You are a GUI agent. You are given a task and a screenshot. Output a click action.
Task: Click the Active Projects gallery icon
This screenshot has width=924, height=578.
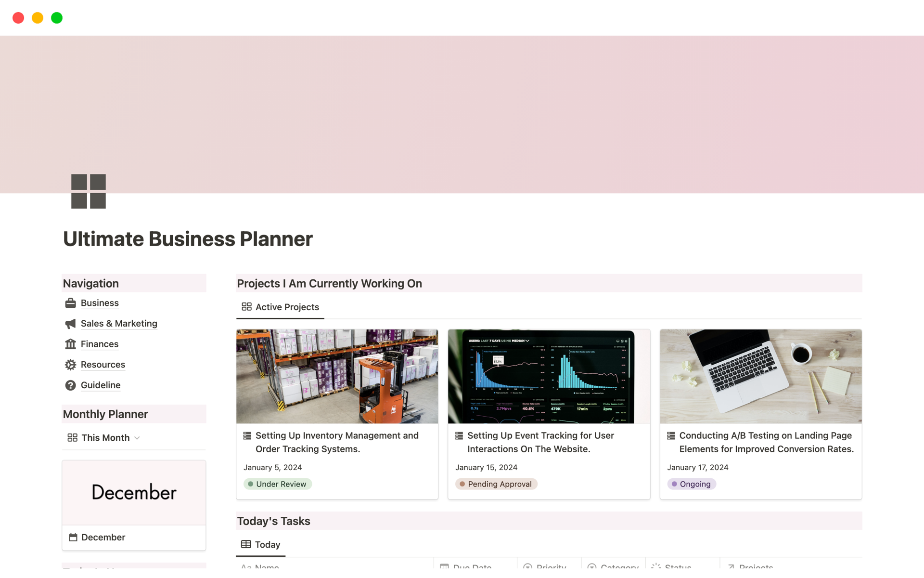[247, 306]
